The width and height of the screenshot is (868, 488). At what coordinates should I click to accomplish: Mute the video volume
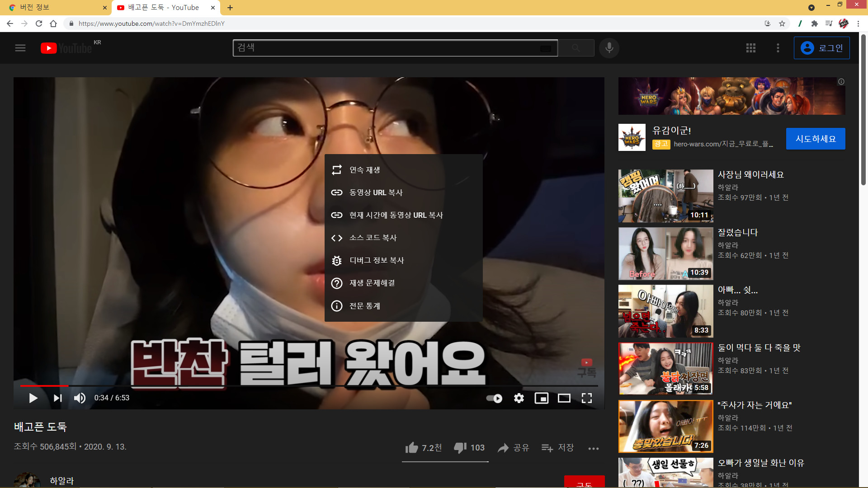[80, 398]
